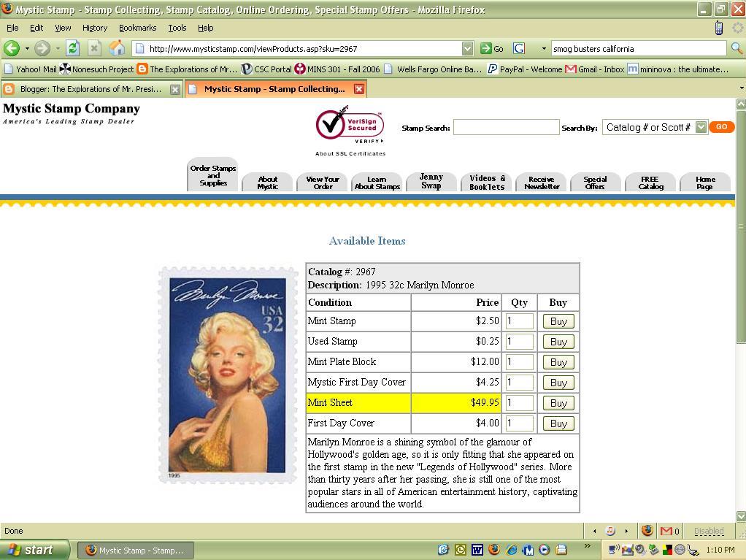This screenshot has height=560, width=746.
Task: Click the Stop loading icon
Action: tap(94, 48)
